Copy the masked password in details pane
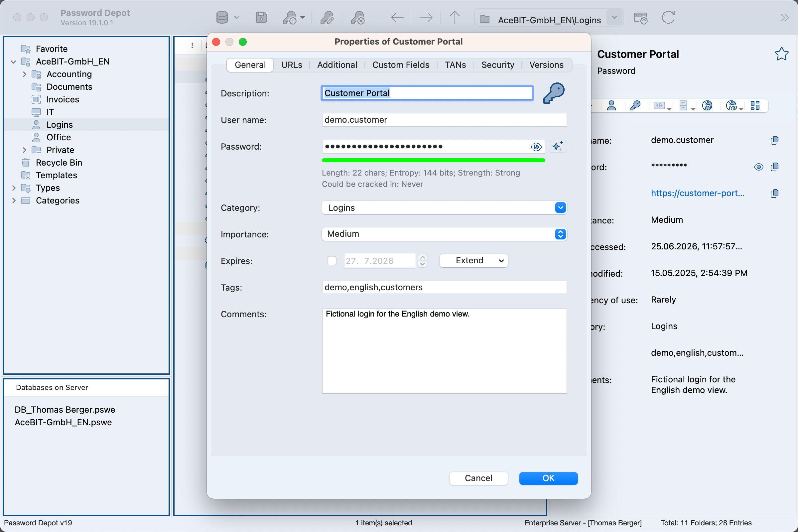This screenshot has width=798, height=532. (775, 167)
